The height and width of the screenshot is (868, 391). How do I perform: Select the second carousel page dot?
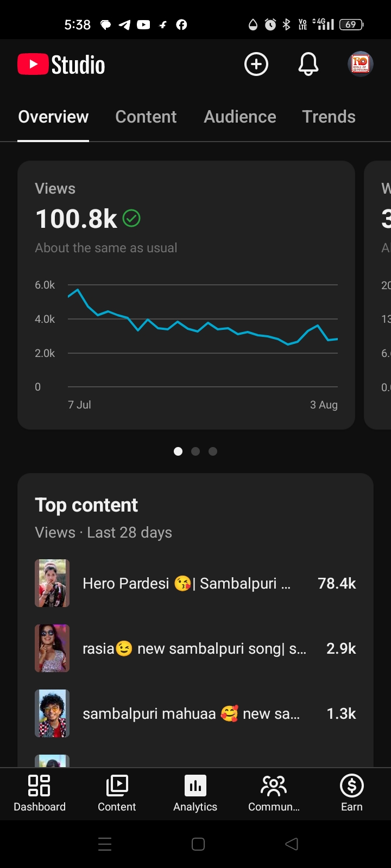[195, 451]
